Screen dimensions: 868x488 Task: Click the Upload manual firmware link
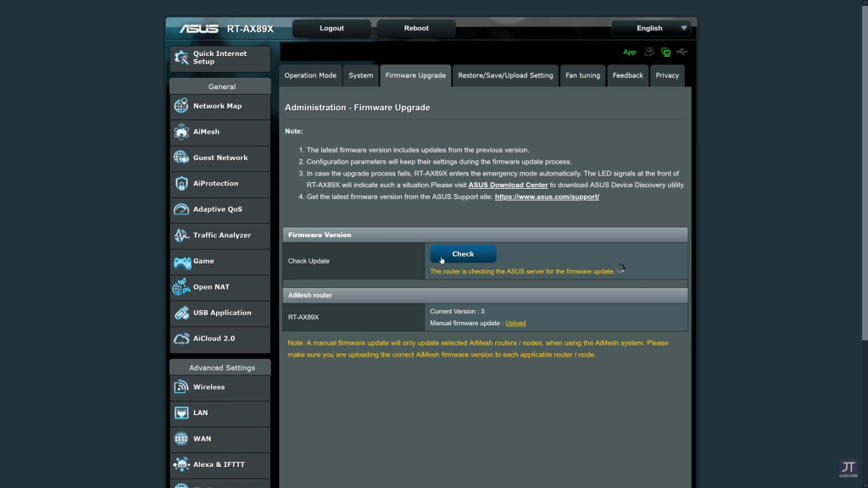515,323
